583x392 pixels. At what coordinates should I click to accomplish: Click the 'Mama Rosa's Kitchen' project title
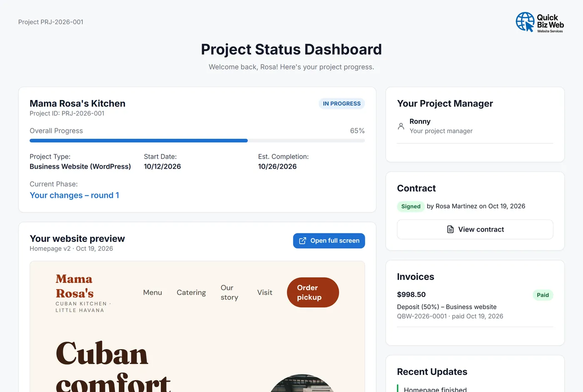coord(77,103)
